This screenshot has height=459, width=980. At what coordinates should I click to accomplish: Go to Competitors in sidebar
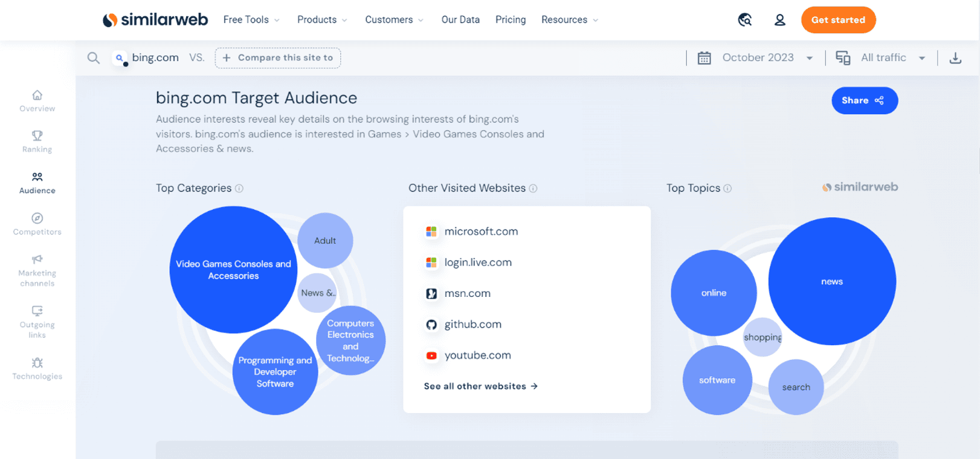[x=37, y=224]
